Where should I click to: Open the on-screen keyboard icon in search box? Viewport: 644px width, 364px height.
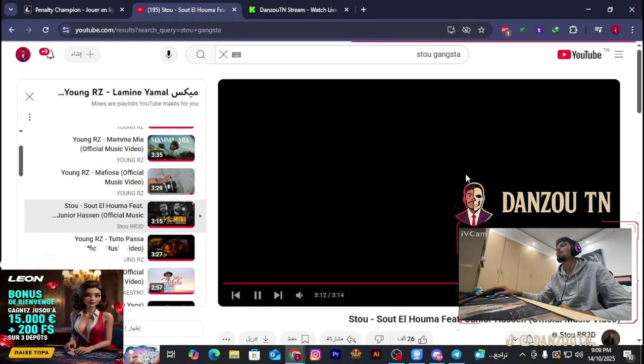[x=236, y=55]
